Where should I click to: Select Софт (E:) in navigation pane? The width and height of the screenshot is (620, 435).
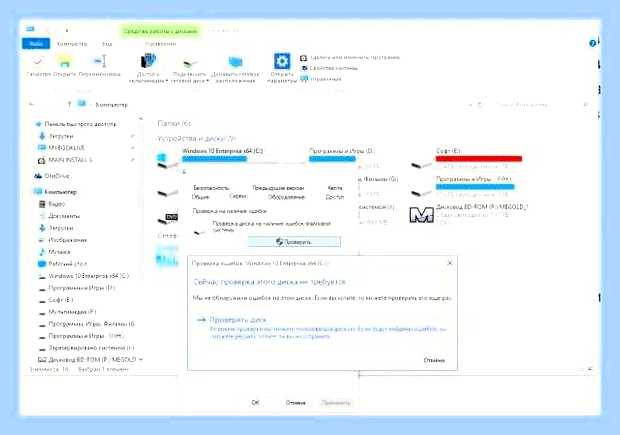(x=56, y=300)
